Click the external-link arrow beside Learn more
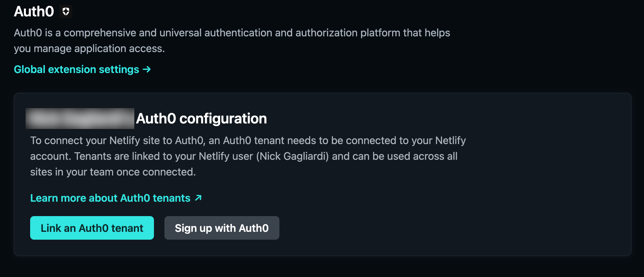The image size is (644, 277). coord(198,198)
